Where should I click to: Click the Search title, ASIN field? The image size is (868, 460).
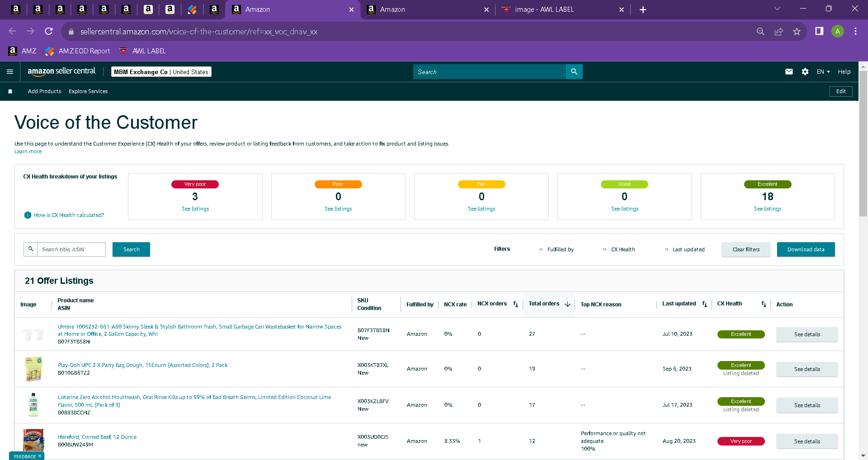71,249
